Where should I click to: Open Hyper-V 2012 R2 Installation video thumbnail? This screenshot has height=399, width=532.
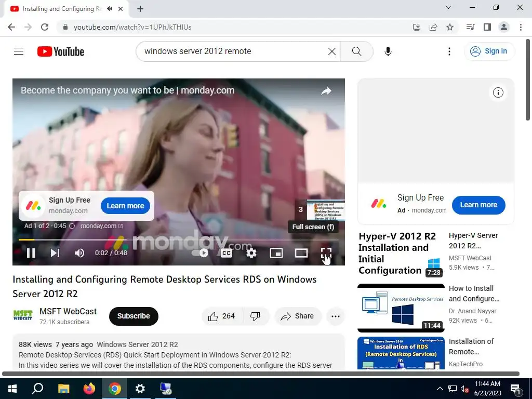click(x=401, y=255)
